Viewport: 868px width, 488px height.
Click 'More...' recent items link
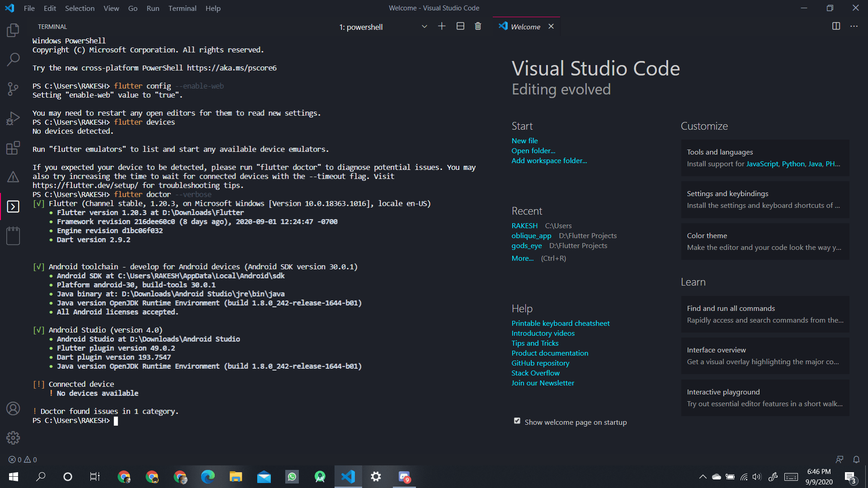click(523, 258)
